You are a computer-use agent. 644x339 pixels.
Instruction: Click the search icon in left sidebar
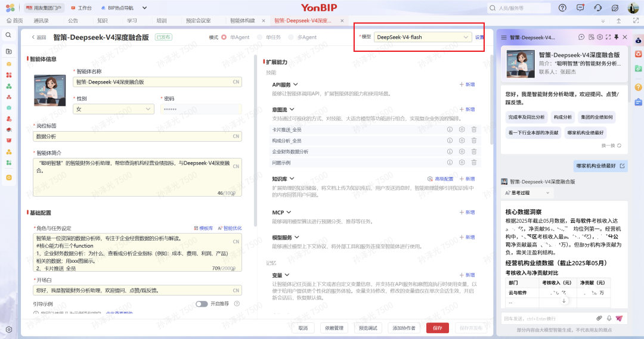tap(8, 35)
